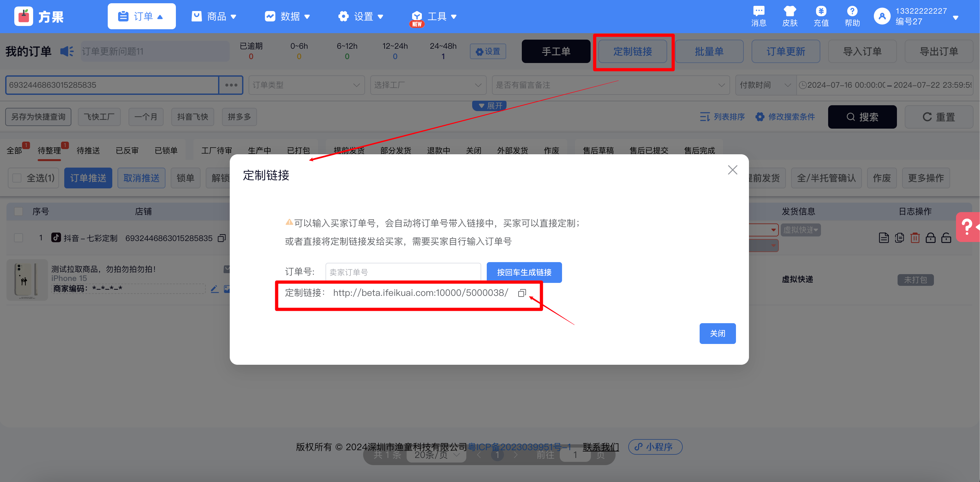Switch to the 待推送 tab
Viewport: 980px width, 482px height.
click(88, 150)
